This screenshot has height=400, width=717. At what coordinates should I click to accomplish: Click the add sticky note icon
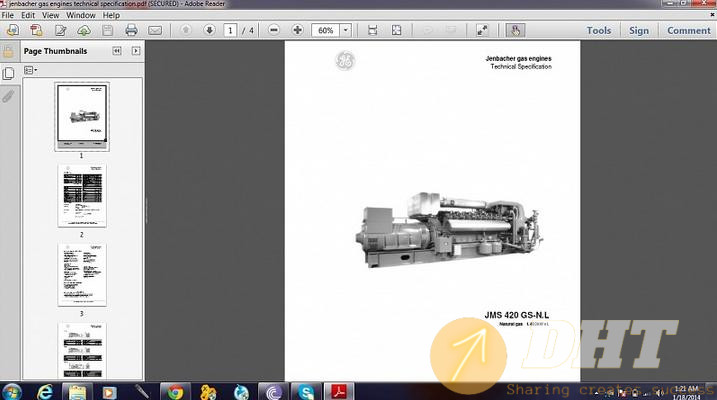click(428, 30)
